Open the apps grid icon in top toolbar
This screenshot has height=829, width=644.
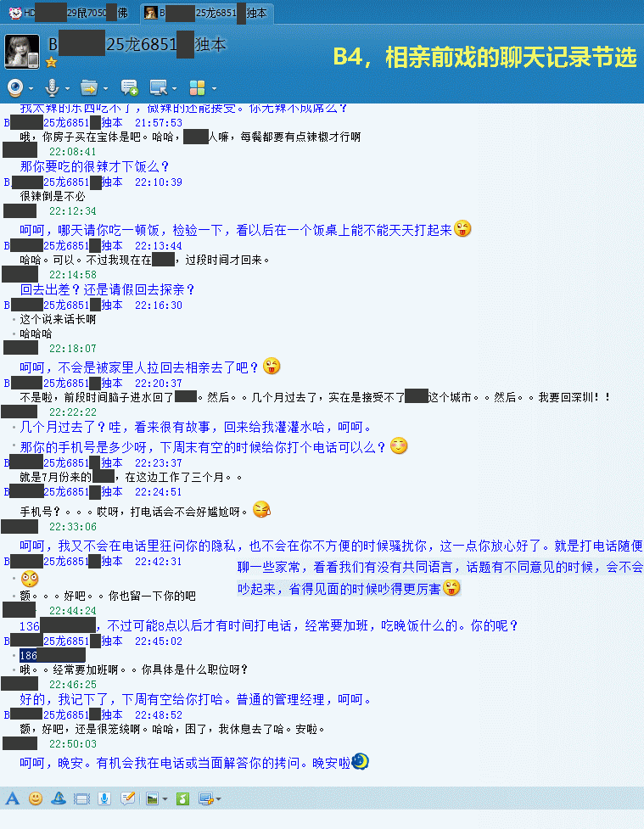click(197, 87)
